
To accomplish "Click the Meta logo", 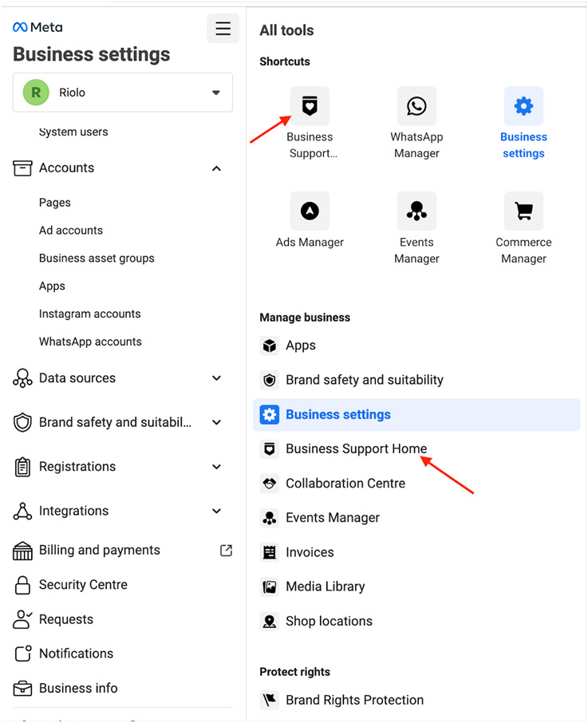I will click(37, 27).
